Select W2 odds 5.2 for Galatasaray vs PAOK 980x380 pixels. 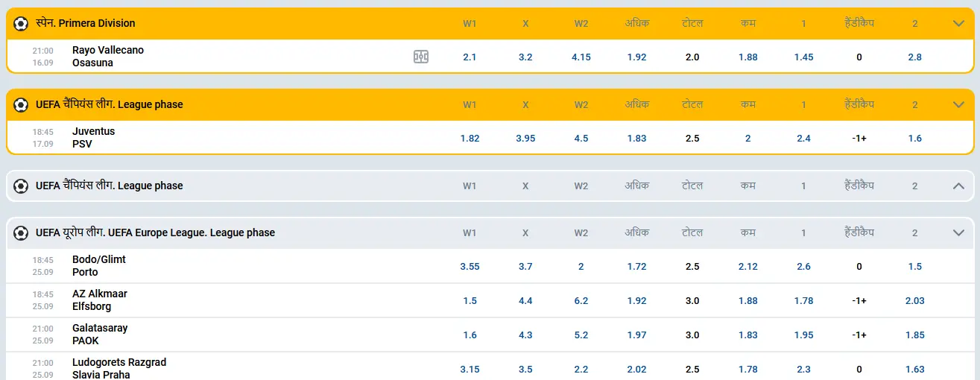pos(581,335)
